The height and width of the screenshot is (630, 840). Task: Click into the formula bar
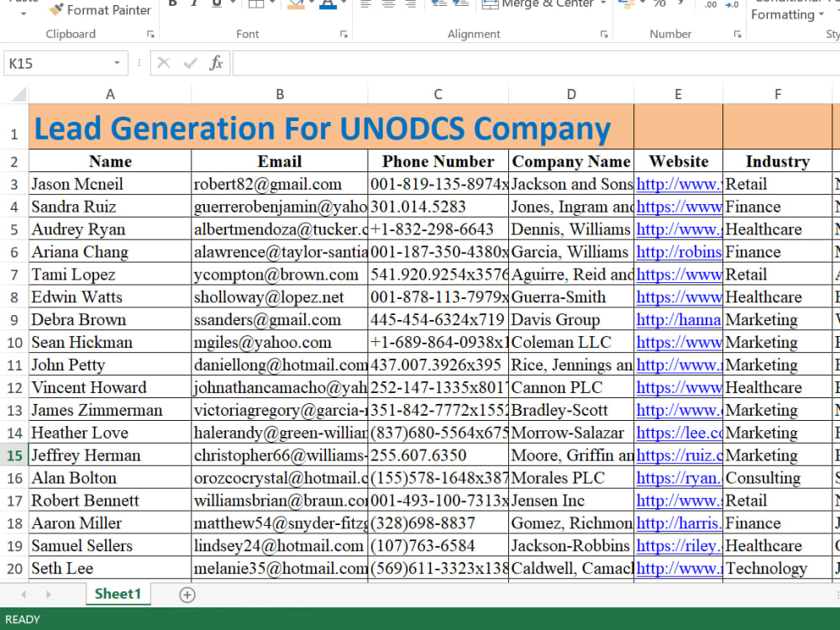536,63
